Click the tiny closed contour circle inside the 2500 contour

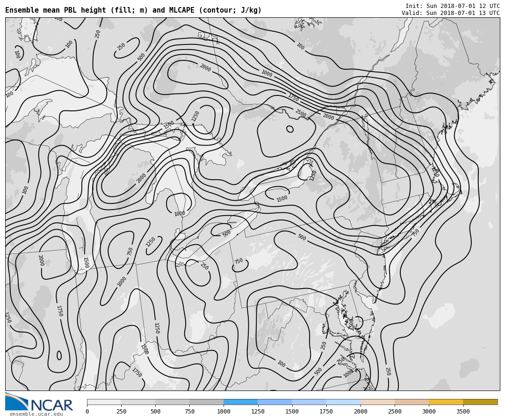click(290, 129)
